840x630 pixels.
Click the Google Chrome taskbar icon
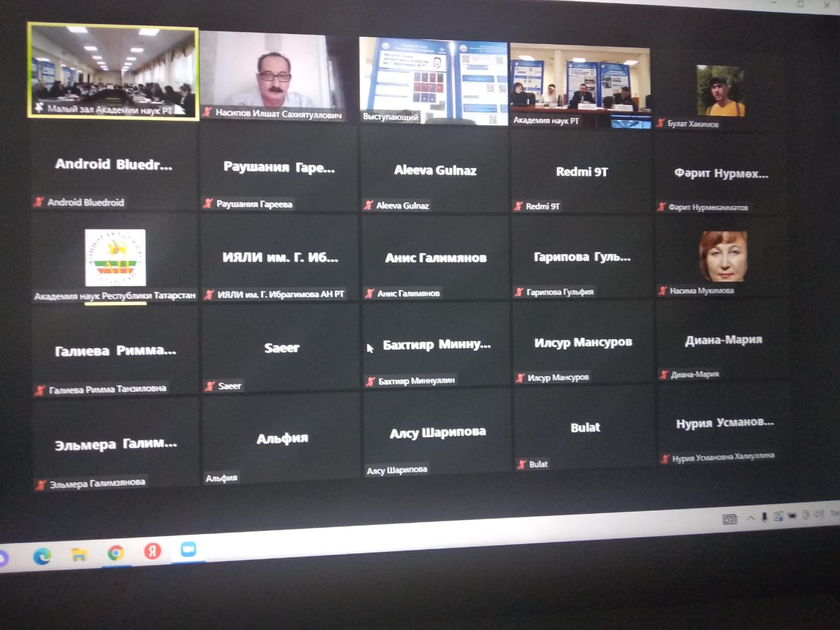coord(115,553)
